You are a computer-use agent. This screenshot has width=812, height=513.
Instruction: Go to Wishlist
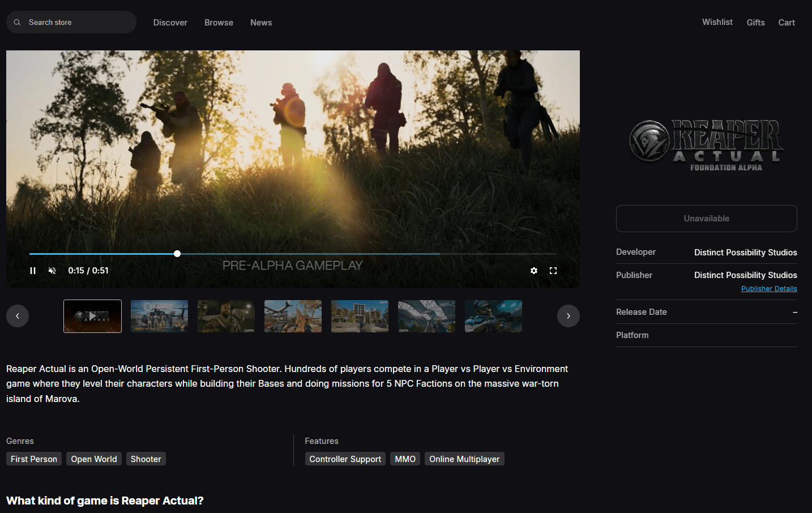point(717,22)
